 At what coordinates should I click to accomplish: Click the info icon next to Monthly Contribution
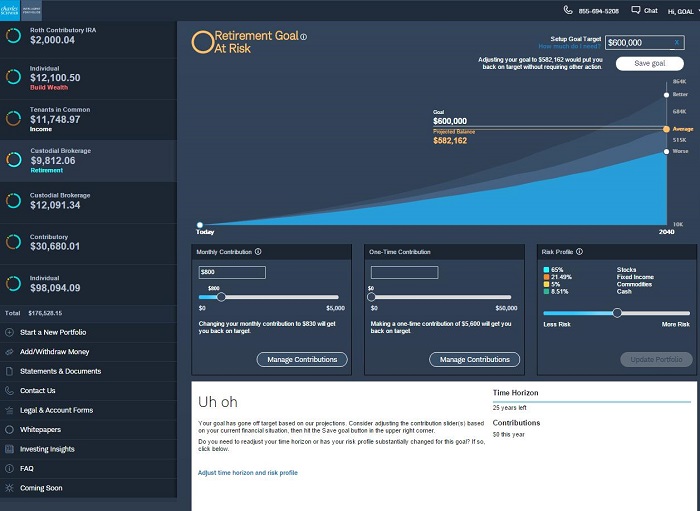click(x=258, y=252)
